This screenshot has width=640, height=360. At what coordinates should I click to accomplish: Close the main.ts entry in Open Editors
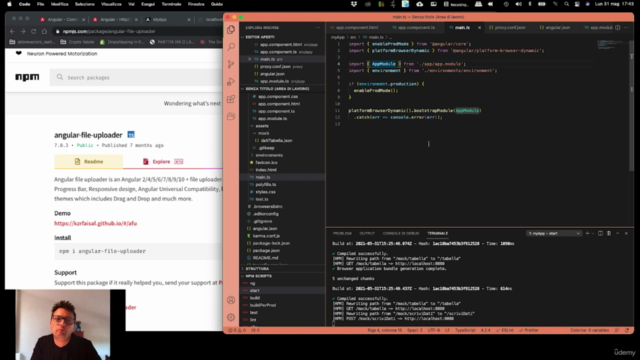click(x=249, y=59)
